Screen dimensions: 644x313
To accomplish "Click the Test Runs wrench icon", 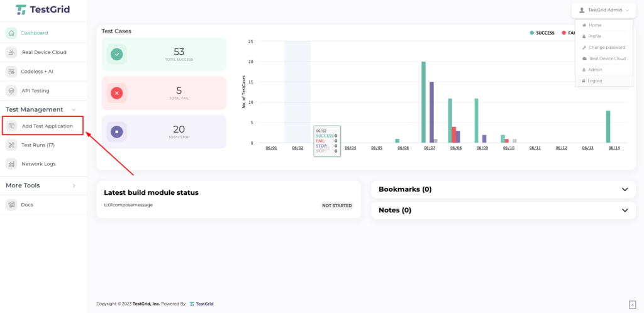I will 11,145.
